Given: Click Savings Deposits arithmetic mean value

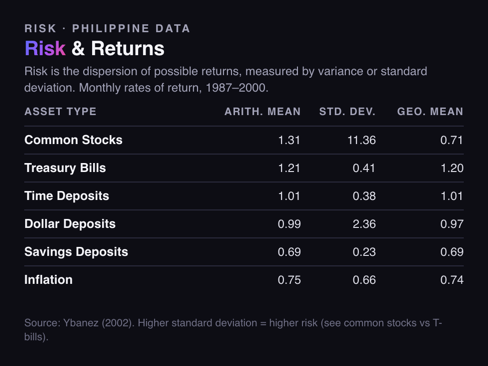Looking at the screenshot, I should (289, 252).
